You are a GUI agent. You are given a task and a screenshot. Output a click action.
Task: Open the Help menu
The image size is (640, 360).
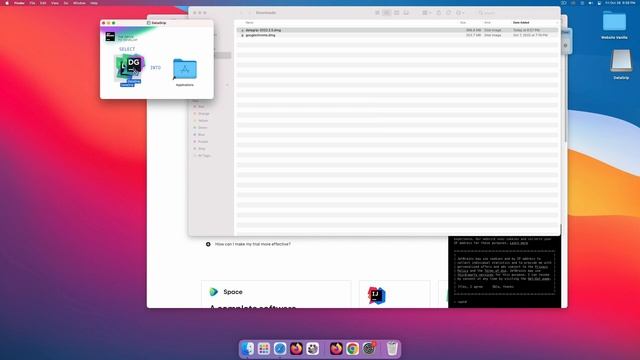94,3
